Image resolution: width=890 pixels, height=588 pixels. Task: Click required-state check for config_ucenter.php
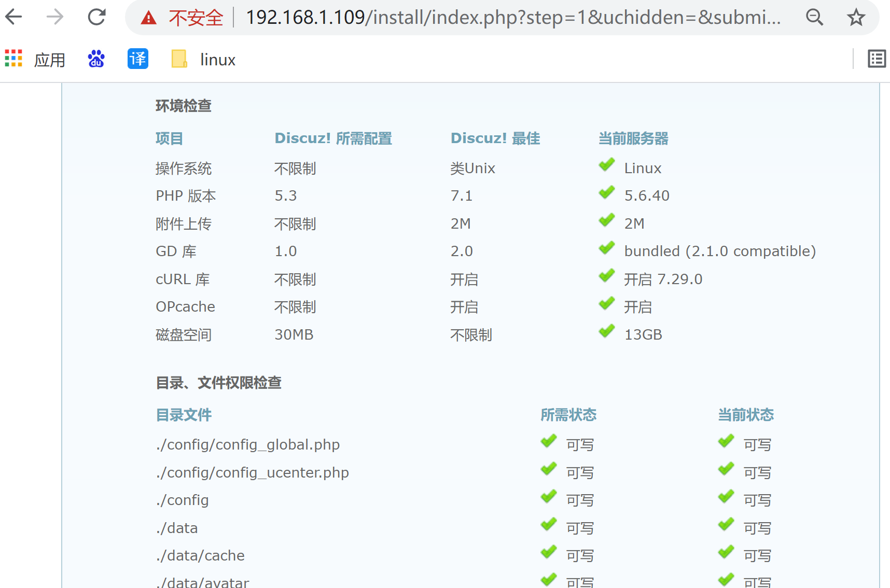[549, 470]
